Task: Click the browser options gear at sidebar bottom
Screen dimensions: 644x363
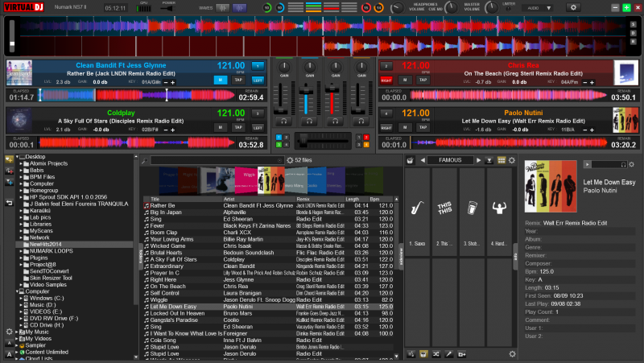Action: [x=9, y=331]
